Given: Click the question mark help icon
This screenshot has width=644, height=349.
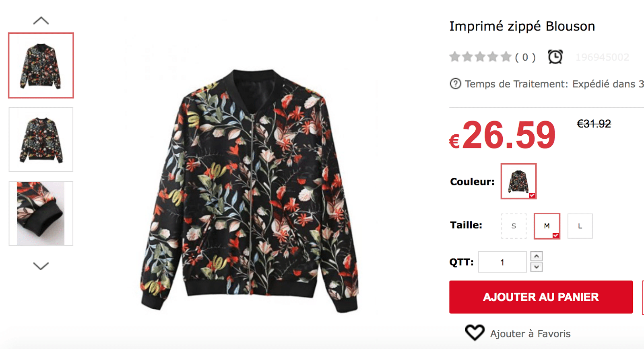Looking at the screenshot, I should tap(455, 84).
